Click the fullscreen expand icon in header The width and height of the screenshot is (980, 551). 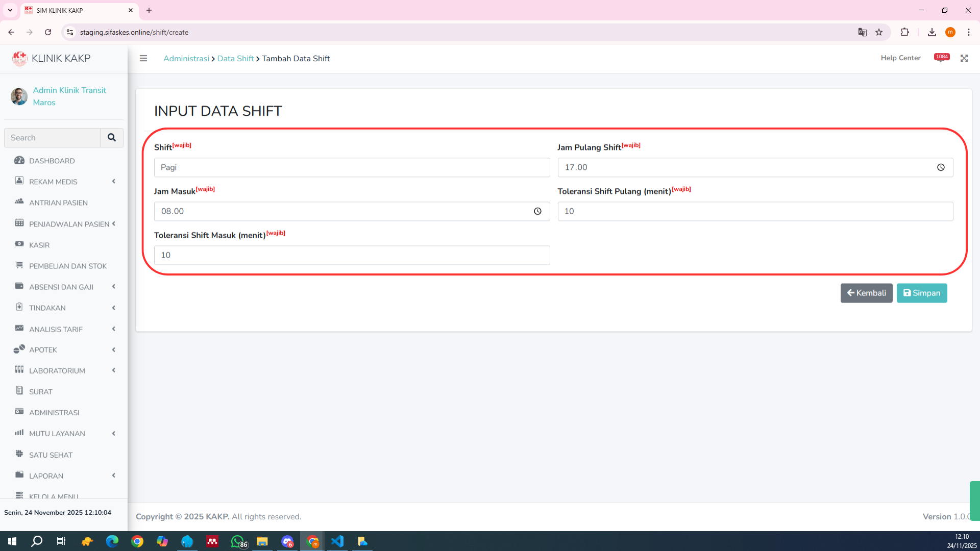(964, 58)
